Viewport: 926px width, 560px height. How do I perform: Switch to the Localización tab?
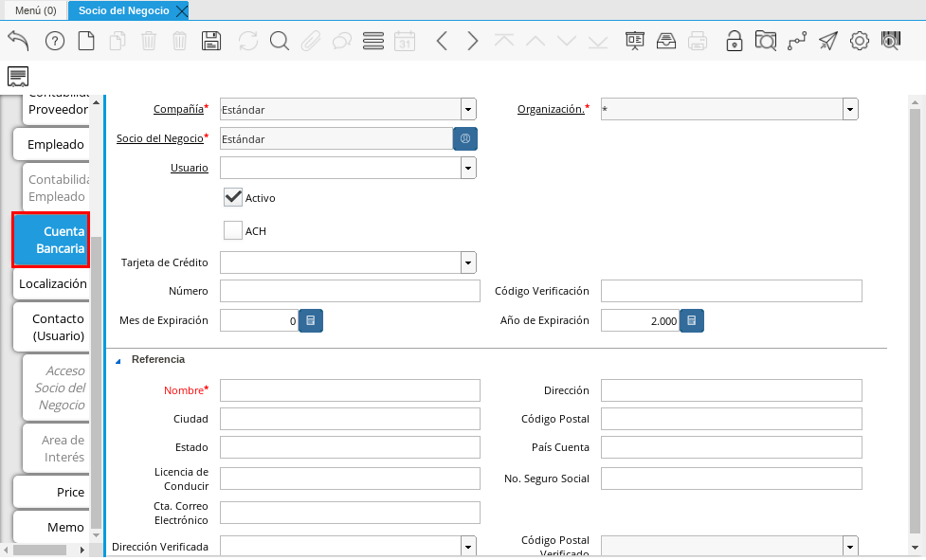click(52, 283)
